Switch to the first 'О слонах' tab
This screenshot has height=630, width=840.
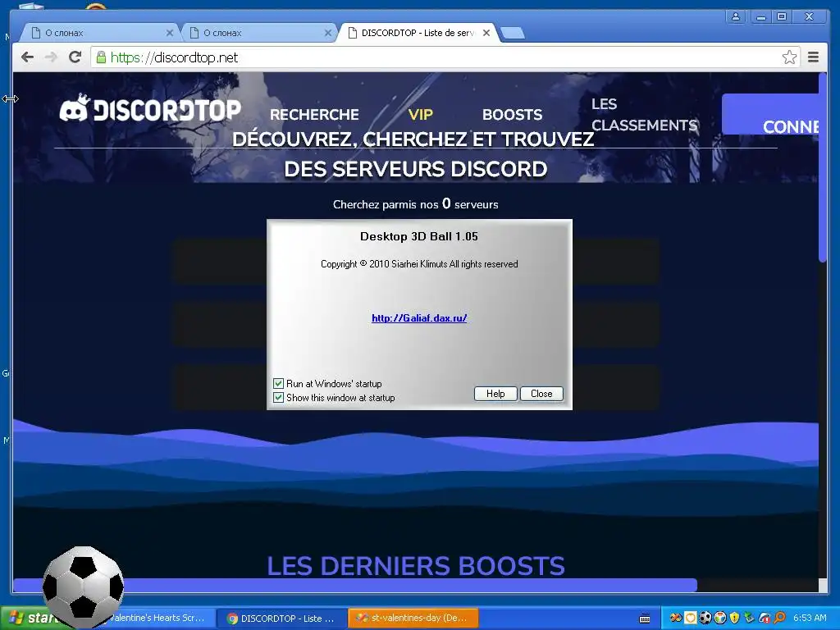click(99, 33)
